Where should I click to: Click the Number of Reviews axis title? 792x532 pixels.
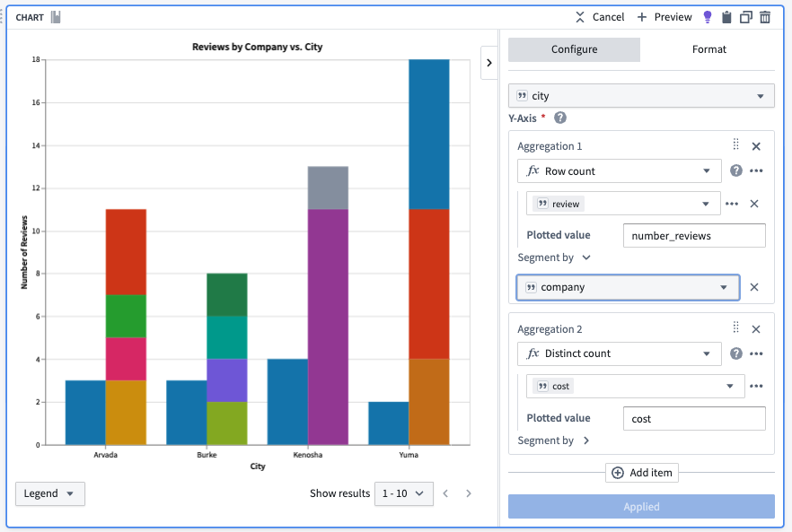coord(23,252)
